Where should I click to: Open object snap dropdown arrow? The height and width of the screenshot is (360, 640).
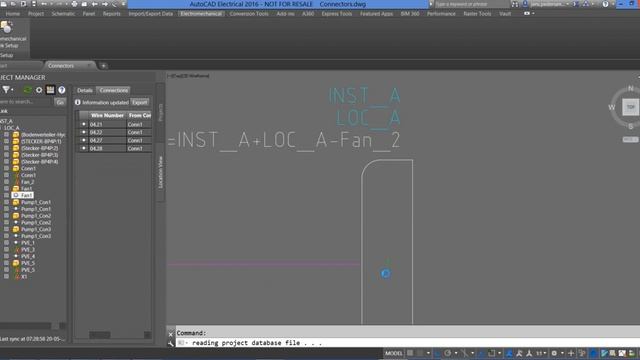(x=500, y=353)
